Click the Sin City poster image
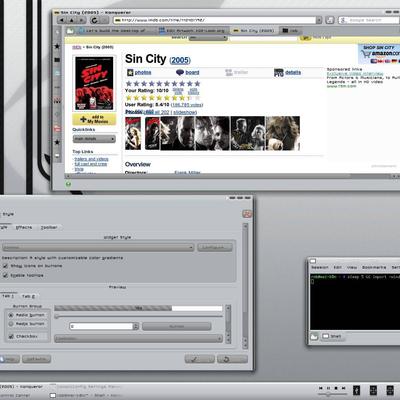The height and width of the screenshot is (400, 400). (x=94, y=83)
